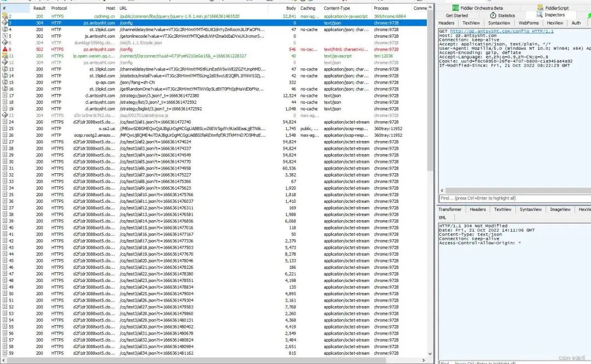Click the session icon for row 24

5,122
